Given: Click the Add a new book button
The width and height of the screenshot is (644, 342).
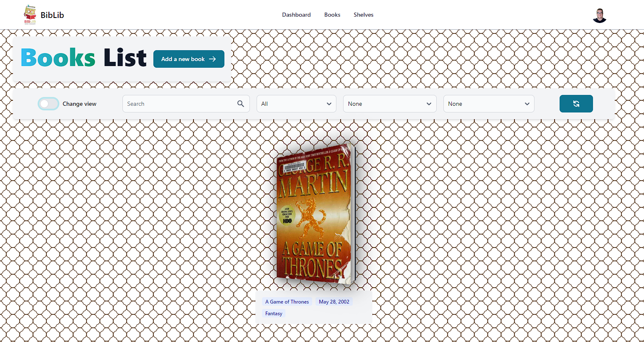Looking at the screenshot, I should click(189, 59).
